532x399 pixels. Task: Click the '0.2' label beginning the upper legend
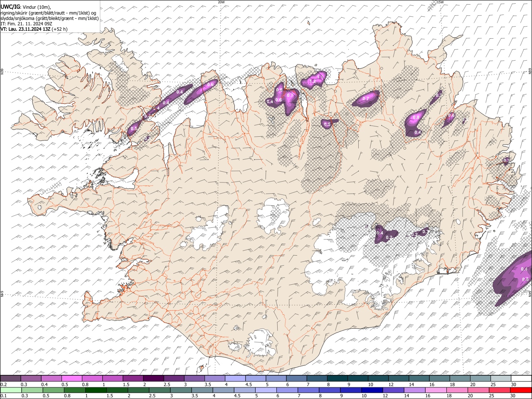click(x=4, y=384)
